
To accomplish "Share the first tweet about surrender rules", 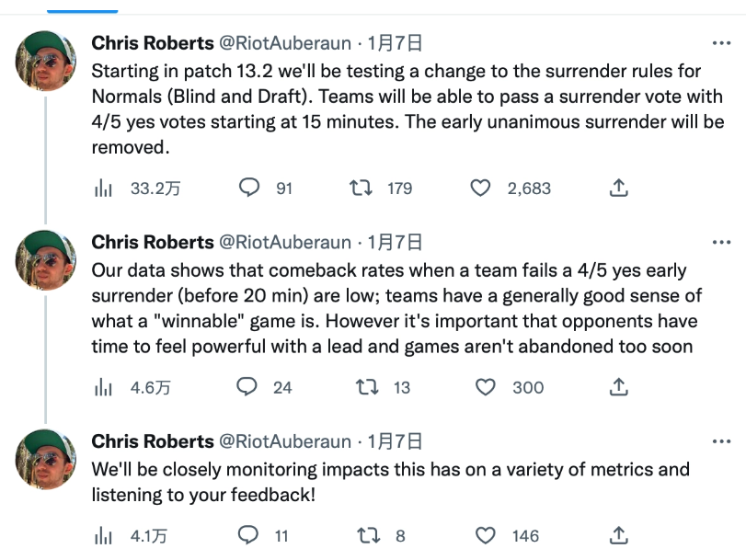I will 618,188.
